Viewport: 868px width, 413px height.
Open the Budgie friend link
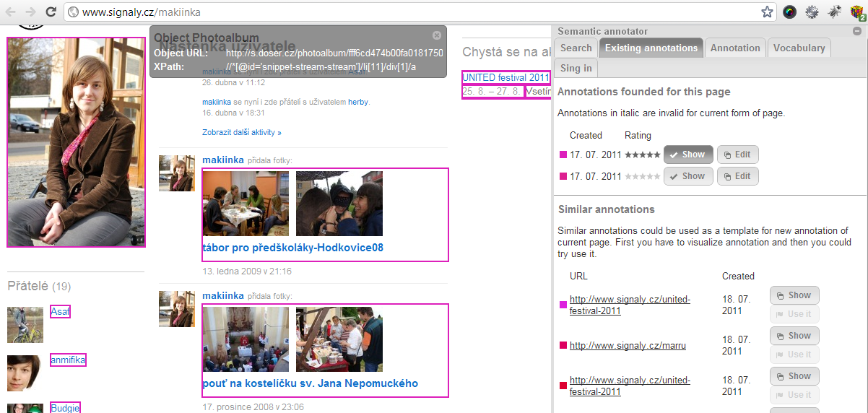pos(65,408)
